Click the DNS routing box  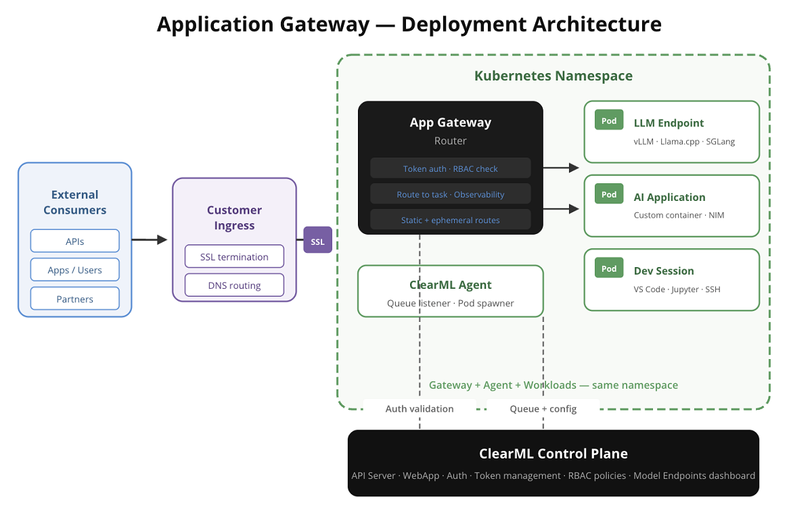(x=234, y=285)
